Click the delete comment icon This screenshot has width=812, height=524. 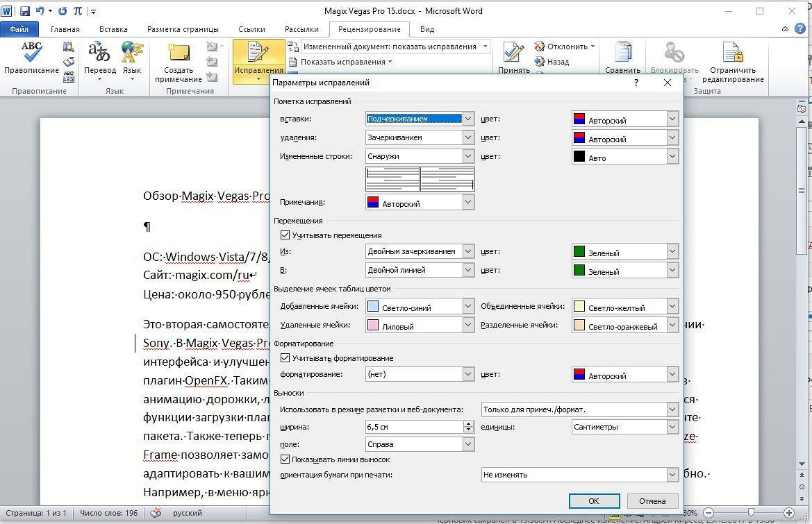tap(212, 47)
